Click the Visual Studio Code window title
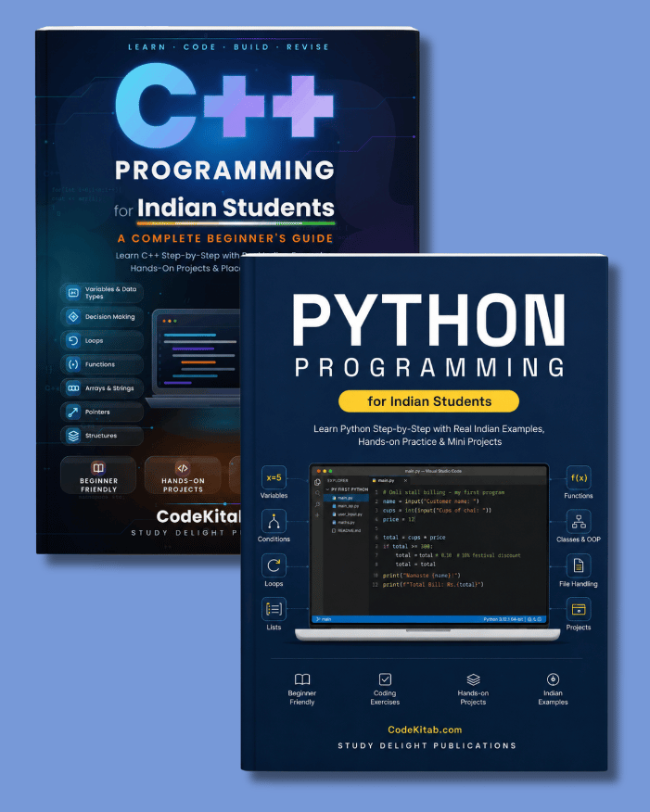650x812 pixels. point(433,471)
